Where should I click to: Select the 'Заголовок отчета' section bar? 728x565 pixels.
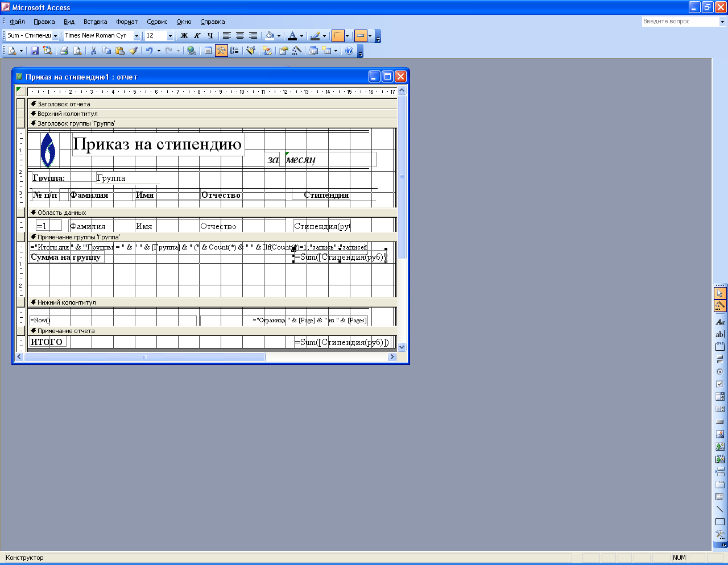click(213, 104)
